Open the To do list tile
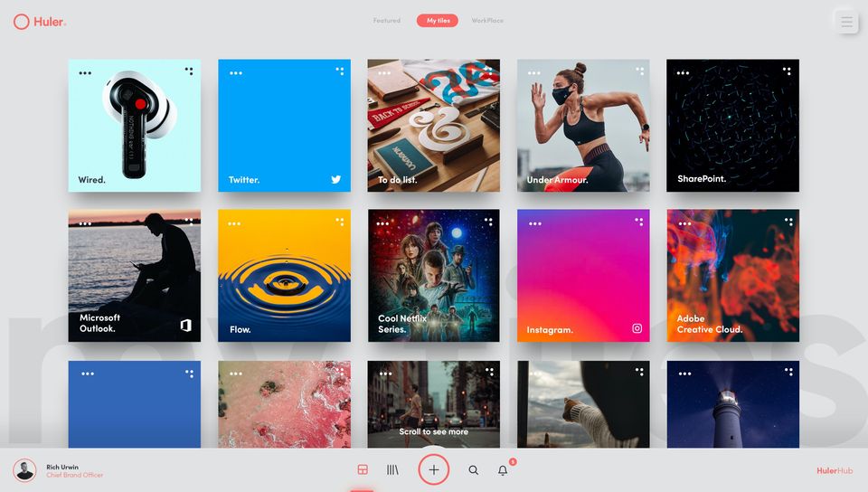 click(x=434, y=126)
